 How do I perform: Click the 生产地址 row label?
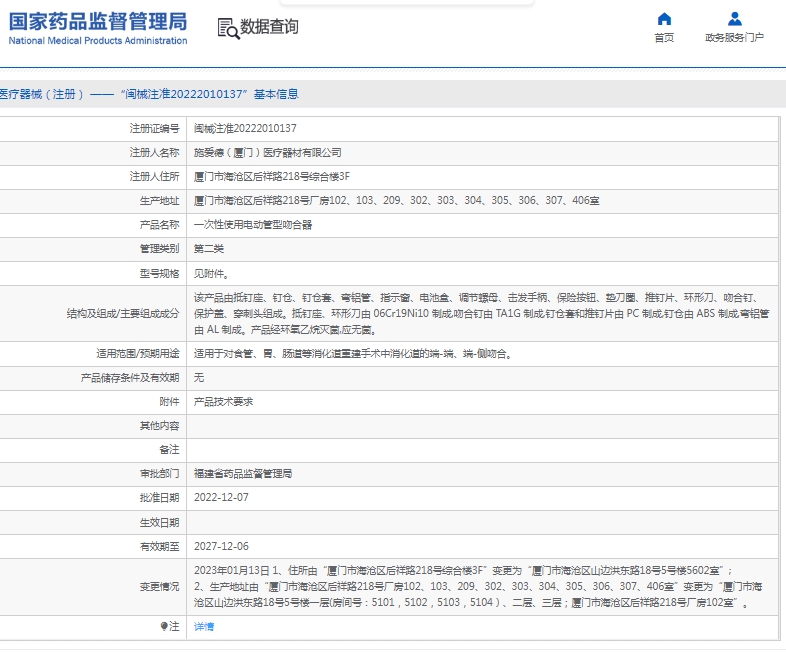click(159, 200)
